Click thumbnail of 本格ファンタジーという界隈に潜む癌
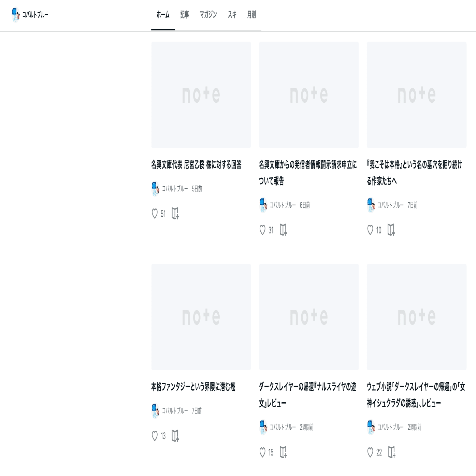The image size is (476, 476). tap(201, 317)
